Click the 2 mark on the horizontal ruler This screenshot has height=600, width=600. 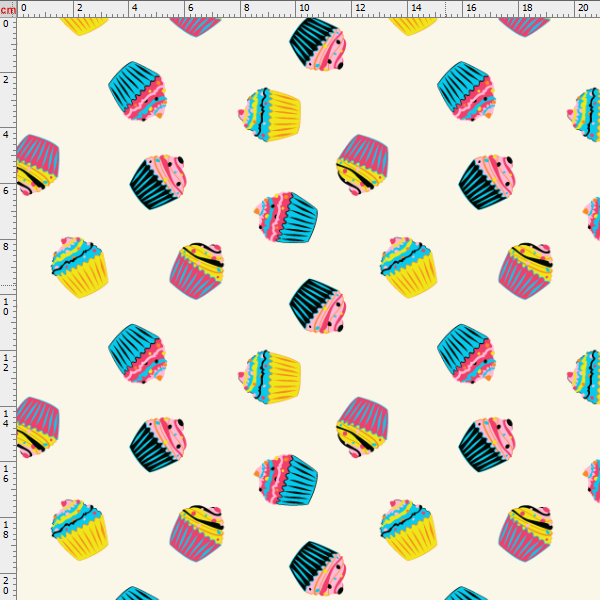[80, 8]
